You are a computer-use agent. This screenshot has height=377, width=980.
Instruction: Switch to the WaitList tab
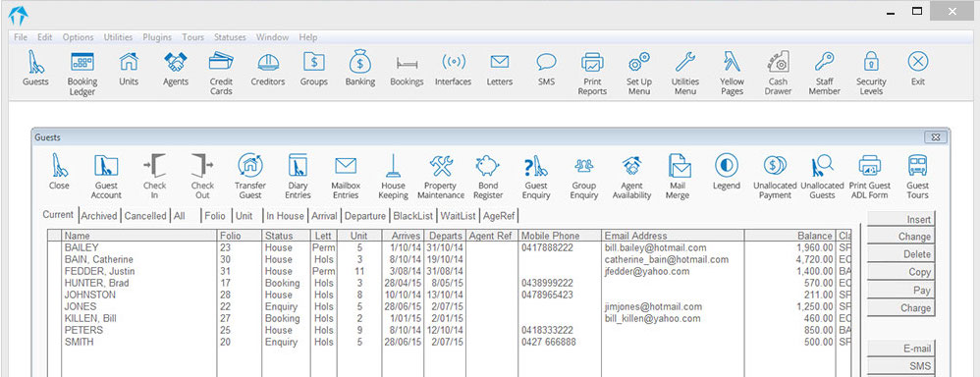(459, 216)
